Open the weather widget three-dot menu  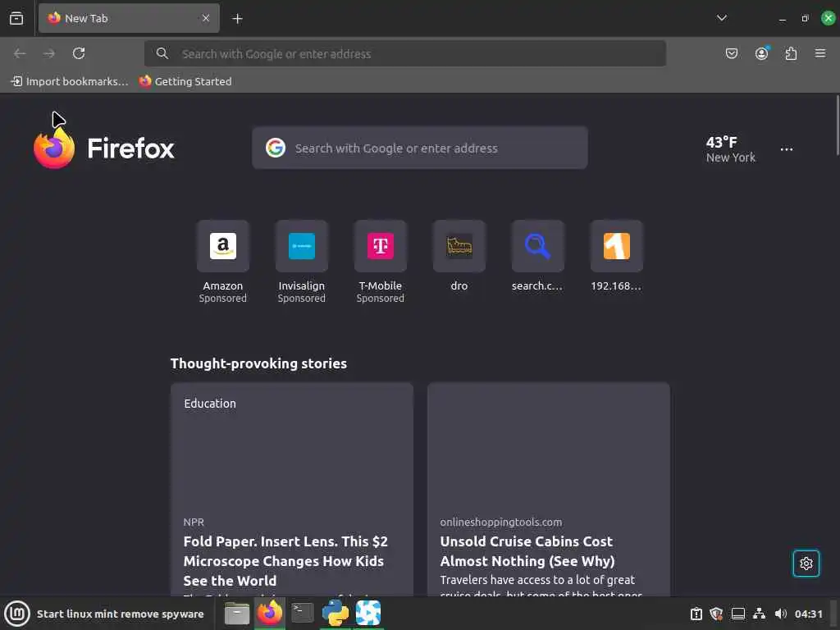coord(787,149)
